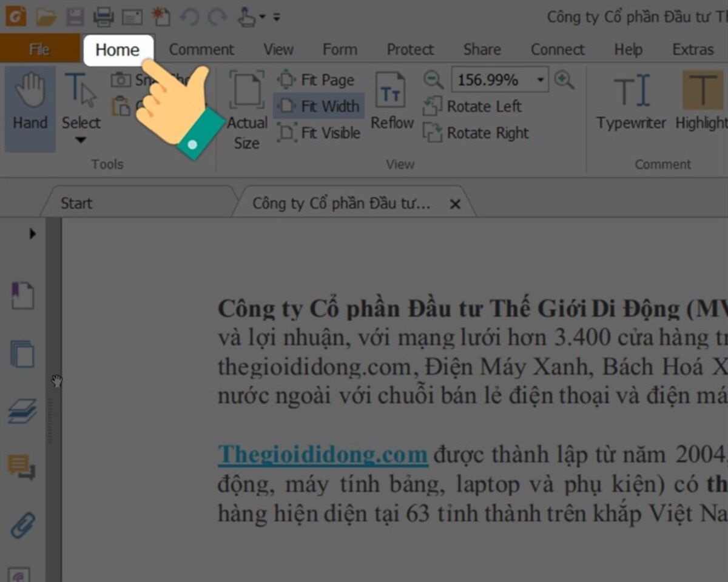The image size is (728, 582).
Task: Create a new PDF with the star-page icon
Action: (161, 16)
